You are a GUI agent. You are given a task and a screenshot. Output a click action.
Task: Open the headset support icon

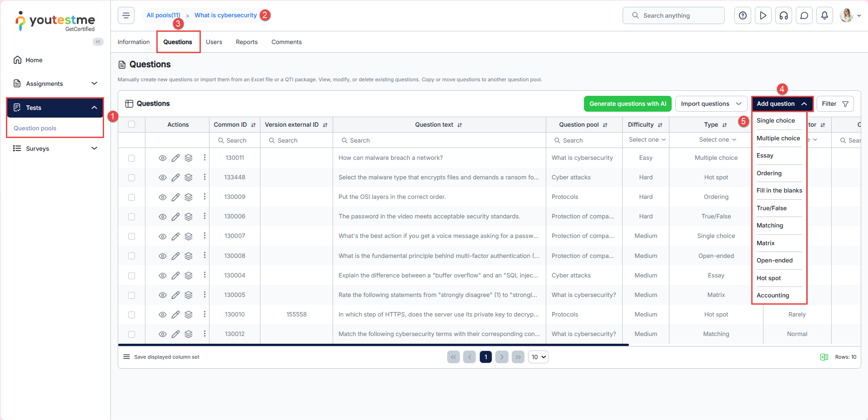tap(783, 15)
